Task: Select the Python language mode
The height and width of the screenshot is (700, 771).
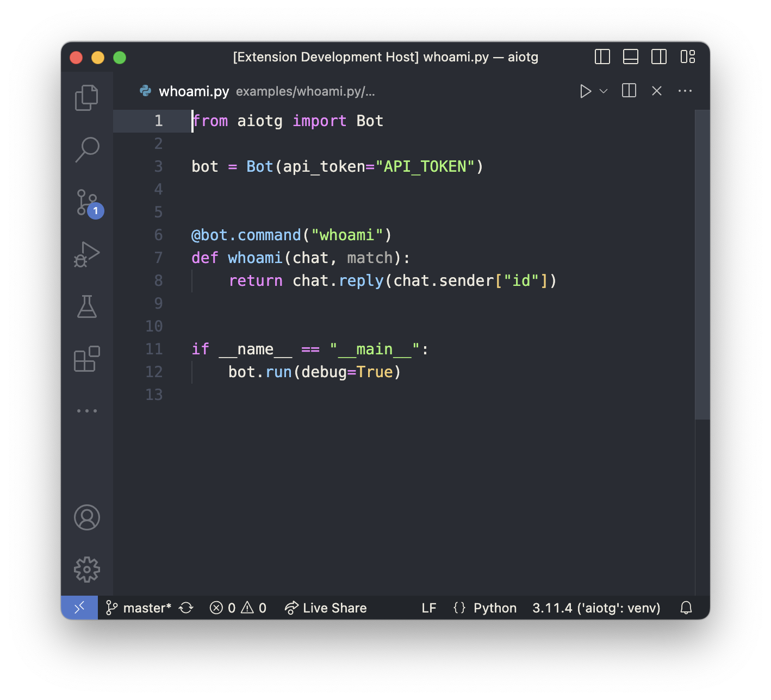Action: (495, 608)
